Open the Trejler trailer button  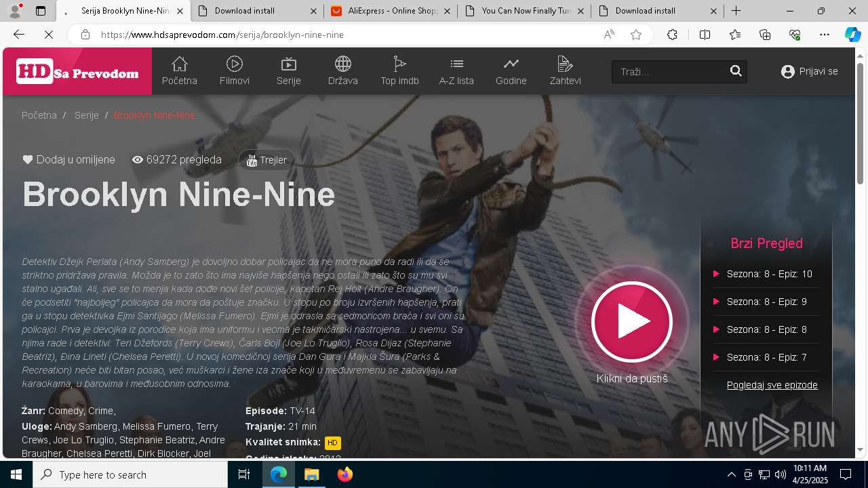(x=267, y=160)
